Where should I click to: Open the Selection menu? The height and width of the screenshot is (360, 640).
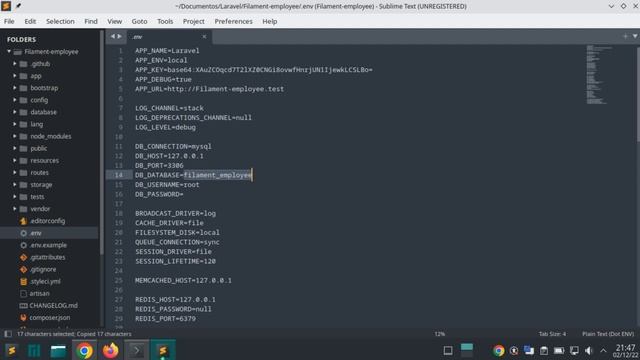point(60,21)
